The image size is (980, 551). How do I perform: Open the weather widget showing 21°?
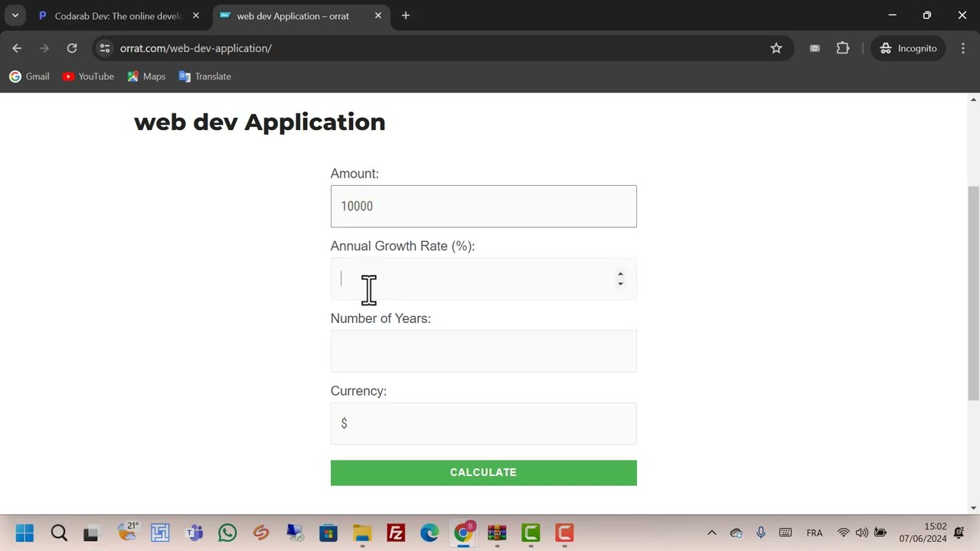pyautogui.click(x=127, y=532)
